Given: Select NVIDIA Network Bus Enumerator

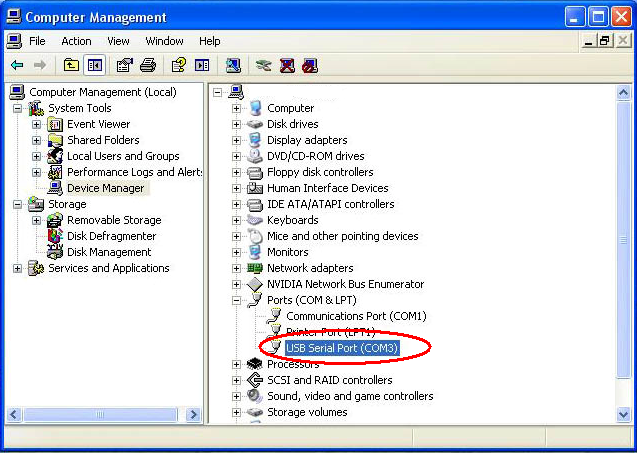Looking at the screenshot, I should pyautogui.click(x=345, y=284).
